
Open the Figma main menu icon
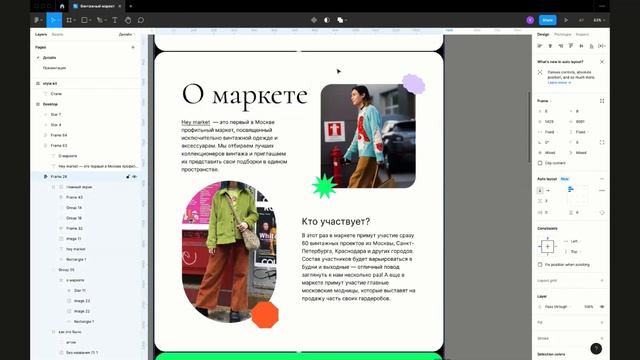click(37, 20)
